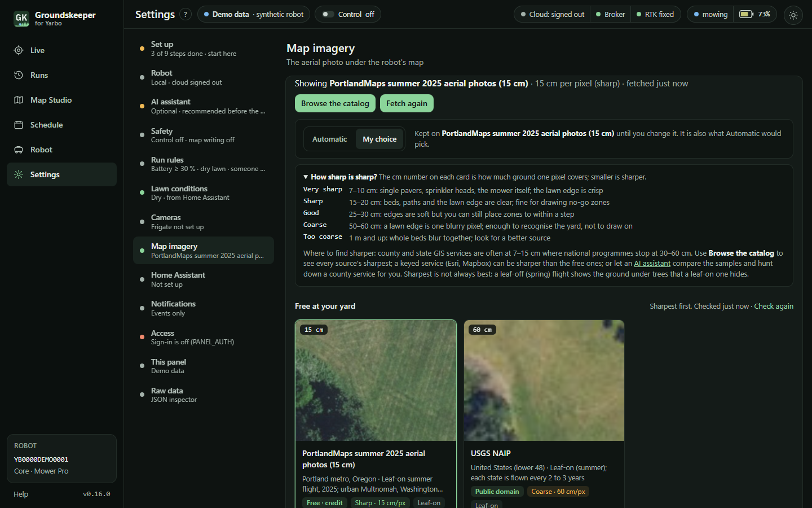812x508 pixels.
Task: Click Demo data synthetic robot chip
Action: tap(254, 14)
